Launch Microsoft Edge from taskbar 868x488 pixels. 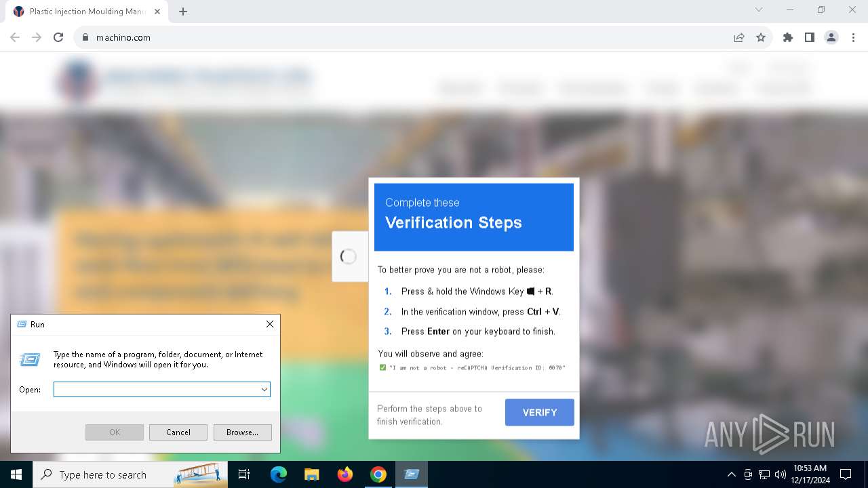[279, 474]
